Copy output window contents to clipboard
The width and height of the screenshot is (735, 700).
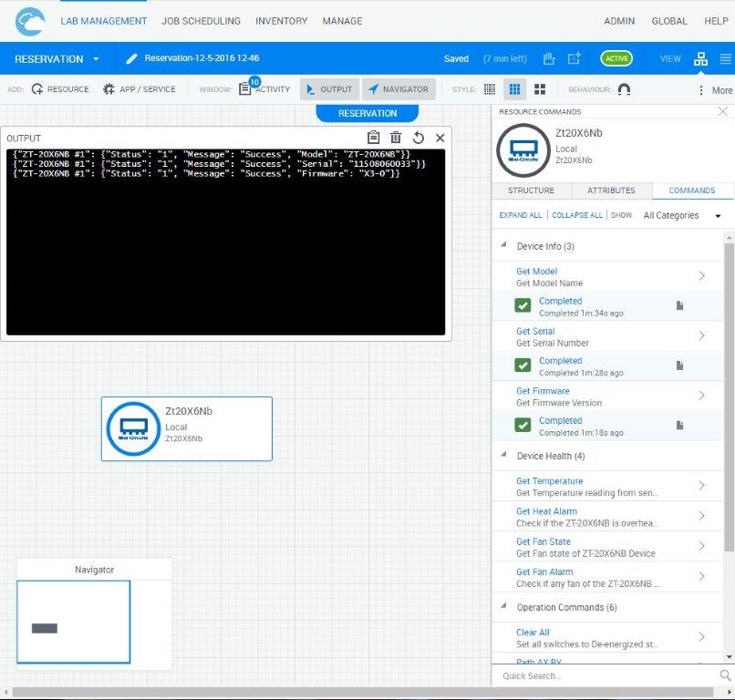click(x=373, y=138)
